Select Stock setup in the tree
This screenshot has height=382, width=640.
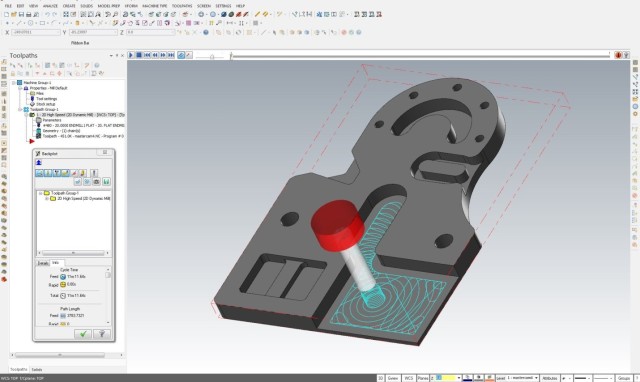click(46, 104)
